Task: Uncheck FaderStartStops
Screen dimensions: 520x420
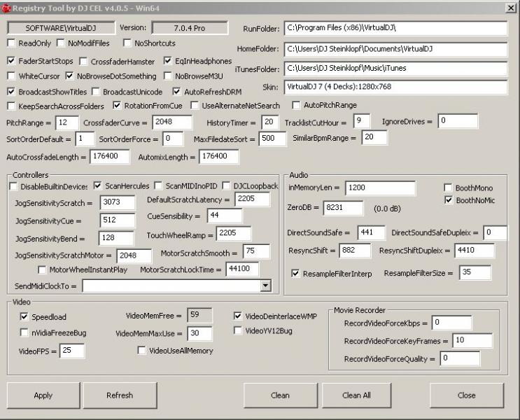Action: [11, 61]
